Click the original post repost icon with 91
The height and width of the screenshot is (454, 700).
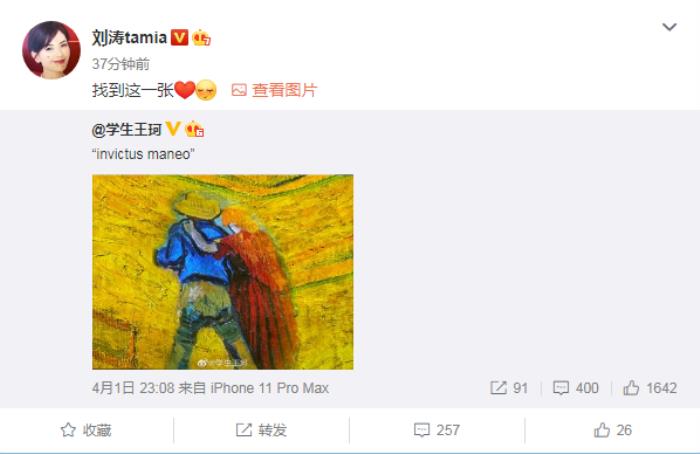(x=509, y=388)
